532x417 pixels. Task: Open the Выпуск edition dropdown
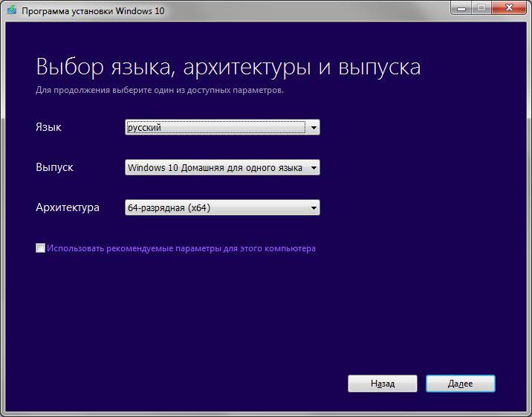click(x=222, y=167)
